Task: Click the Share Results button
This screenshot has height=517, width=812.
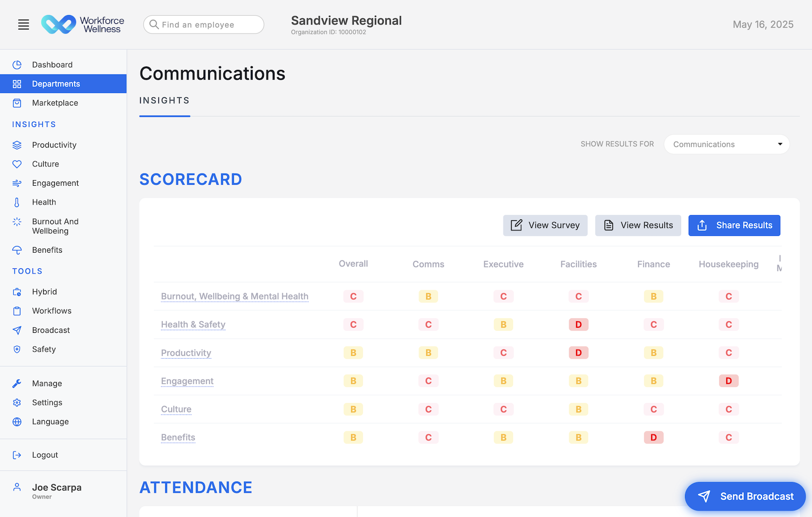Action: 734,225
